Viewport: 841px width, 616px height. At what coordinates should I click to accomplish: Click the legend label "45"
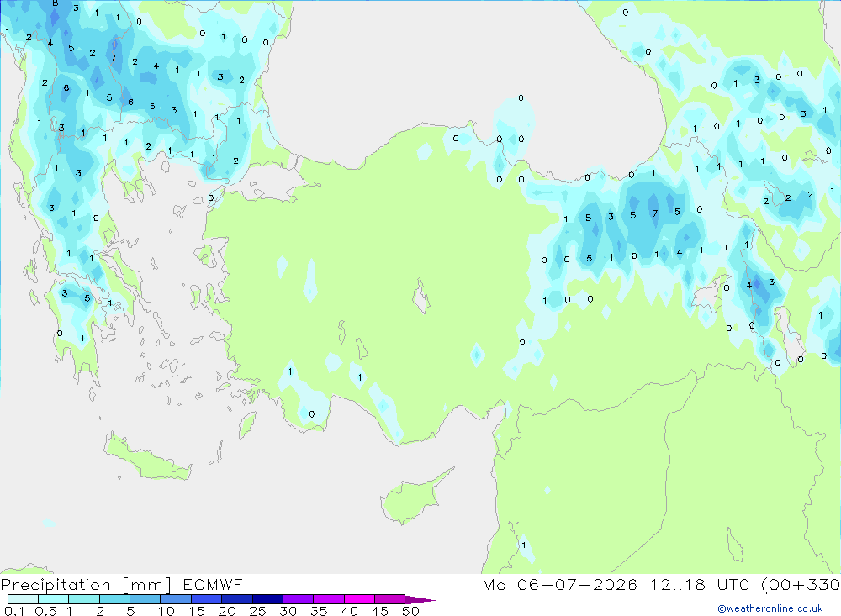(x=380, y=611)
